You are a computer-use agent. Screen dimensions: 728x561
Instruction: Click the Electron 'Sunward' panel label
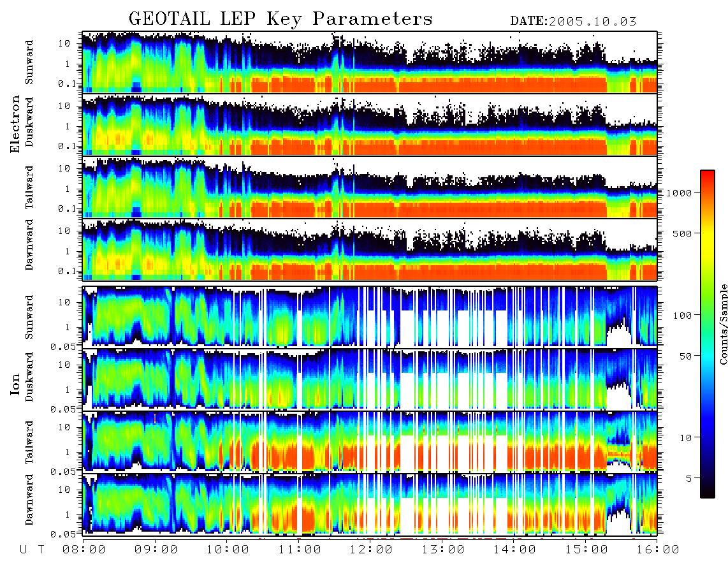coord(29,62)
